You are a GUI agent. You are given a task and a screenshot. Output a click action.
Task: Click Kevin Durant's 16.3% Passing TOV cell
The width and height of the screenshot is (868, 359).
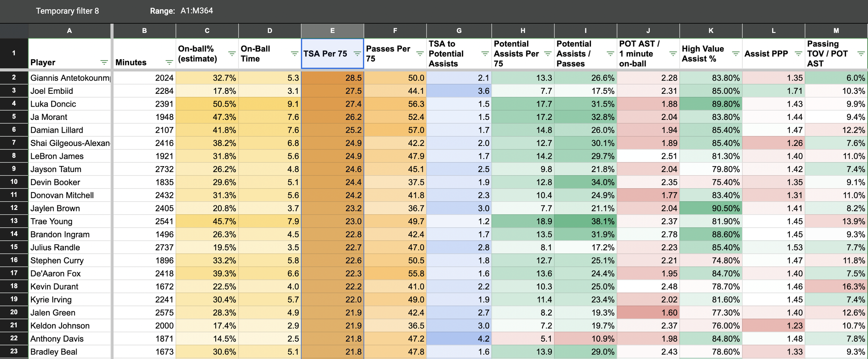(836, 286)
